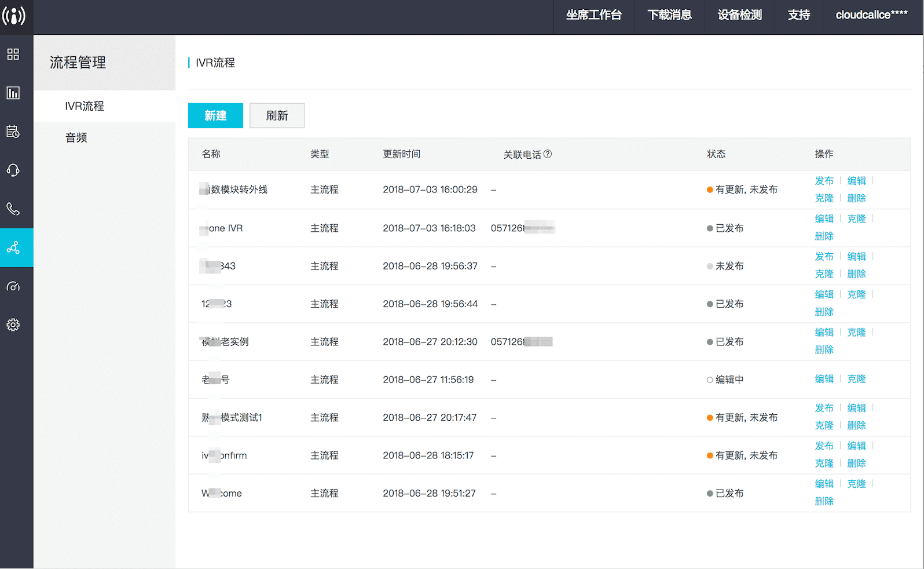Click the 编辑中 status text
The image size is (924, 569).
[x=729, y=380]
